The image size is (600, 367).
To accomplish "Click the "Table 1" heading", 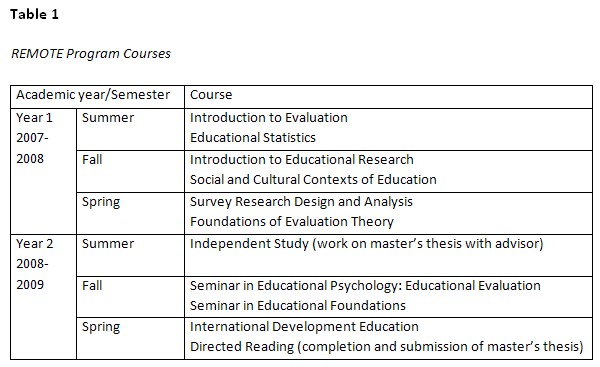I will 34,15.
